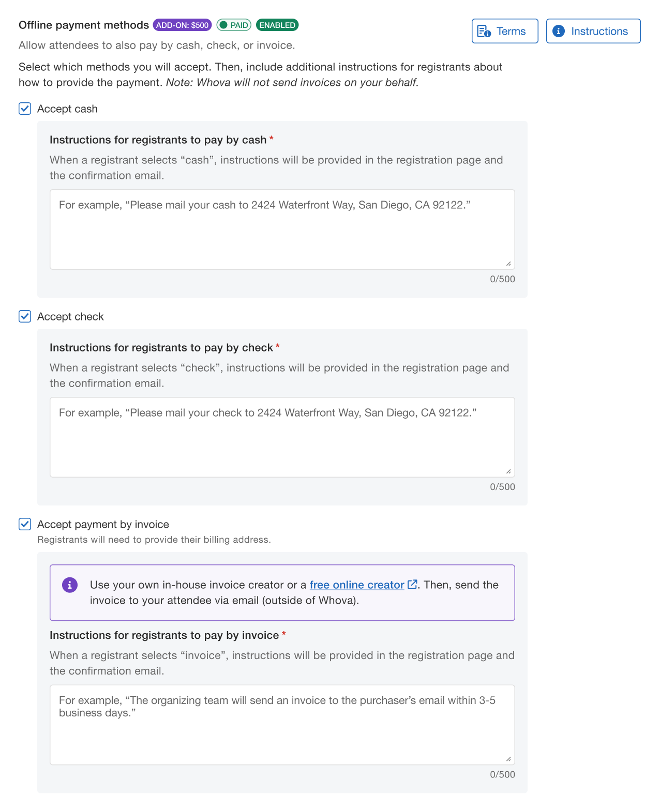Viewport: 660px width, 812px height.
Task: Focus the pay by invoice instructions field
Action: pyautogui.click(x=282, y=725)
